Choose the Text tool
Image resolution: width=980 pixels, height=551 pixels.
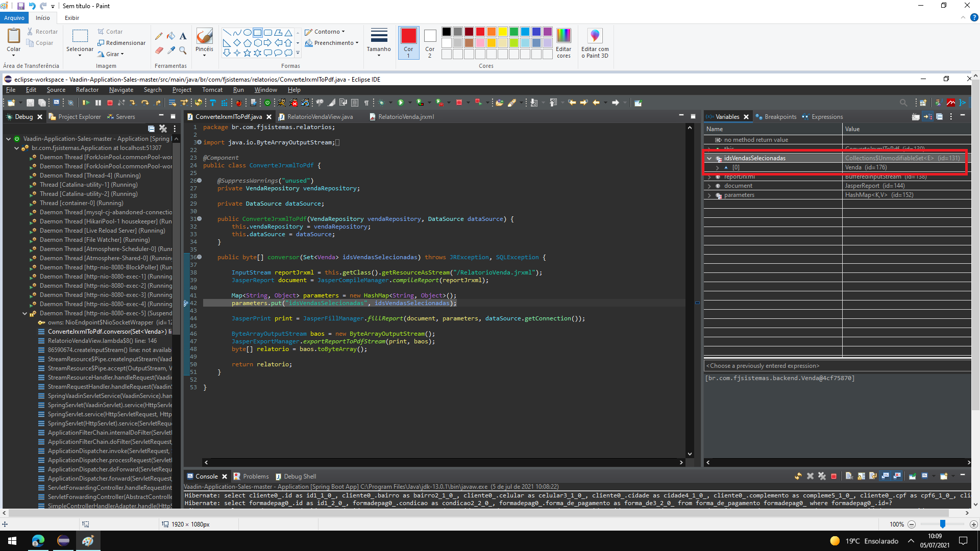(183, 36)
